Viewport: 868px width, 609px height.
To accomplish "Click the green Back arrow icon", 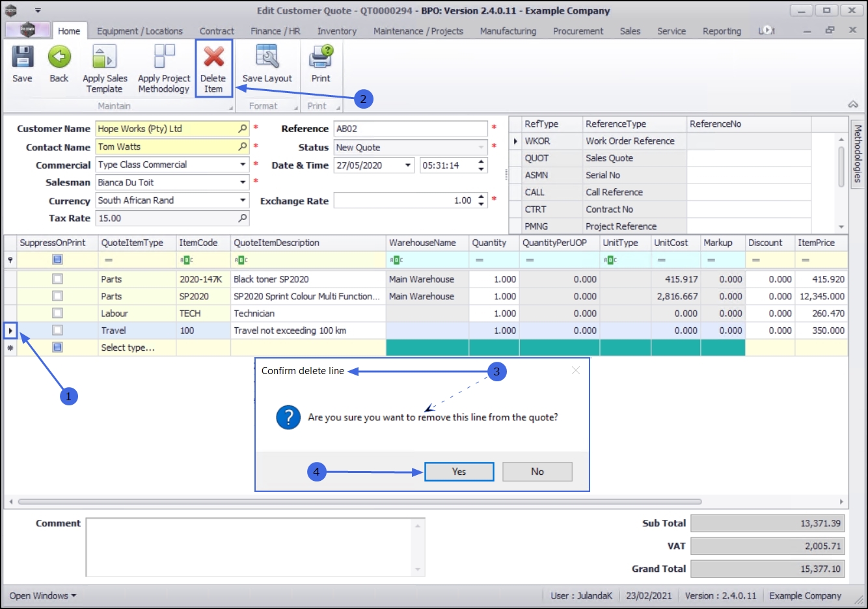I will (59, 58).
